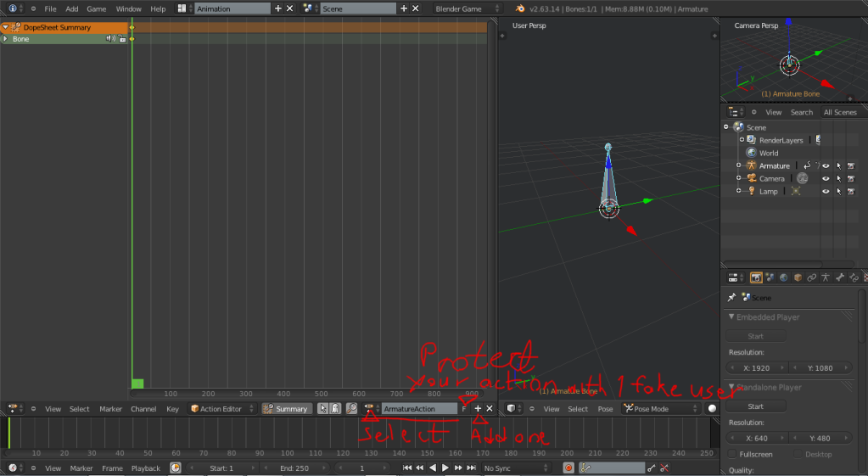The width and height of the screenshot is (868, 476).
Task: Open the Help menu
Action: tap(158, 8)
